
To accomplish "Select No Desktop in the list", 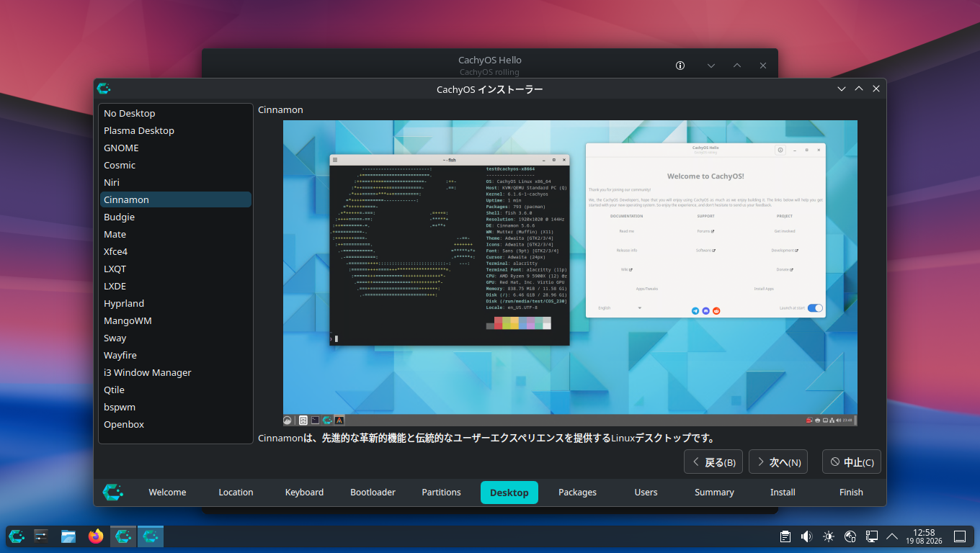I will pyautogui.click(x=176, y=113).
